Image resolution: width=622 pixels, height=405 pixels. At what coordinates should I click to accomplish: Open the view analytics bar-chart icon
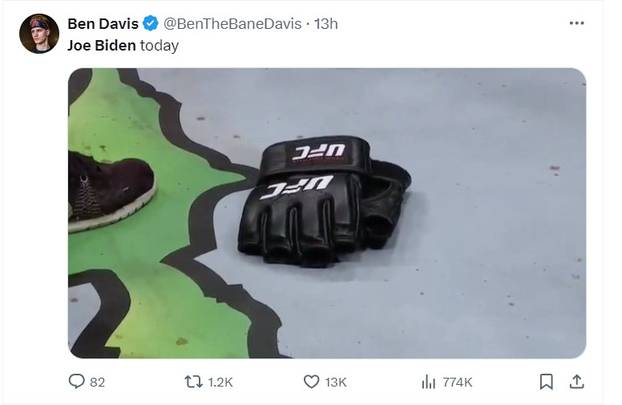click(x=428, y=382)
